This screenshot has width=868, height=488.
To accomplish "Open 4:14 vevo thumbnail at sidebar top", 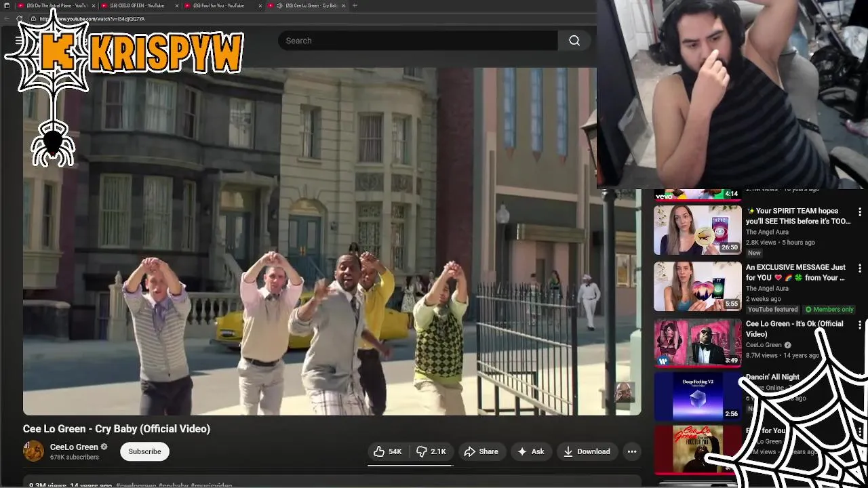I will 697,195.
